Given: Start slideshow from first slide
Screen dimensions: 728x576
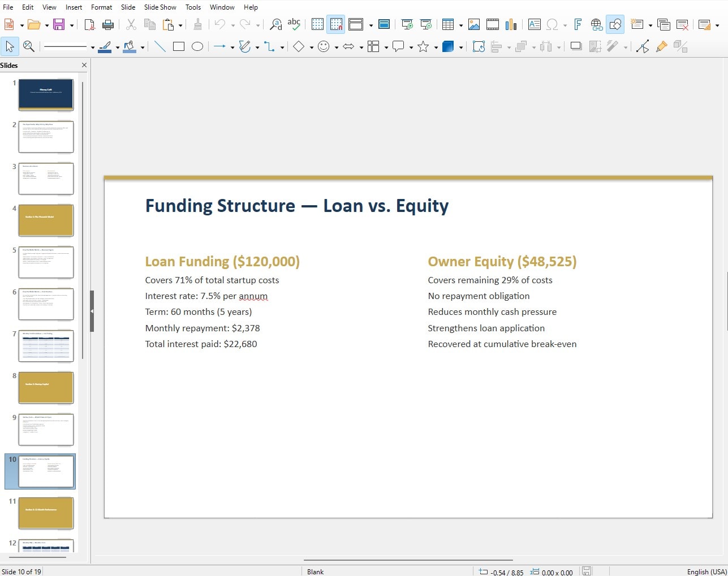Looking at the screenshot, I should pos(407,25).
